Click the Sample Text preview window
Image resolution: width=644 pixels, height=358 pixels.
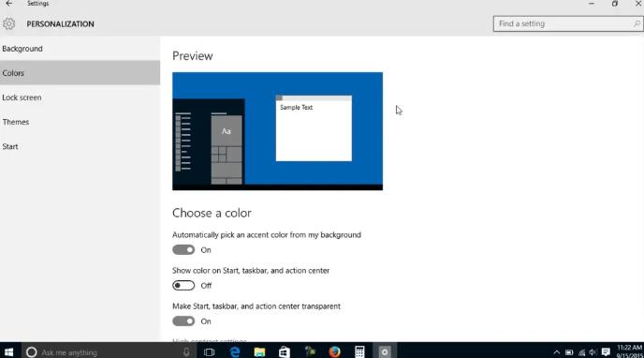314,128
